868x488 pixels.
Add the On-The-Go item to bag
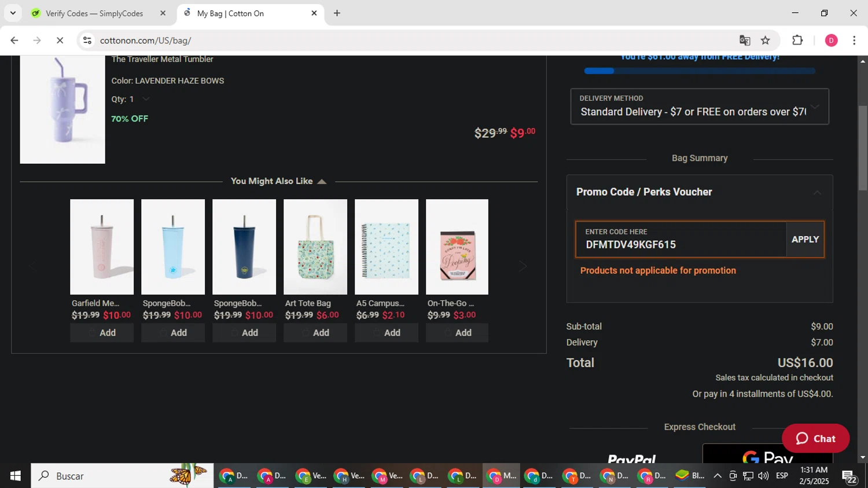pos(457,333)
